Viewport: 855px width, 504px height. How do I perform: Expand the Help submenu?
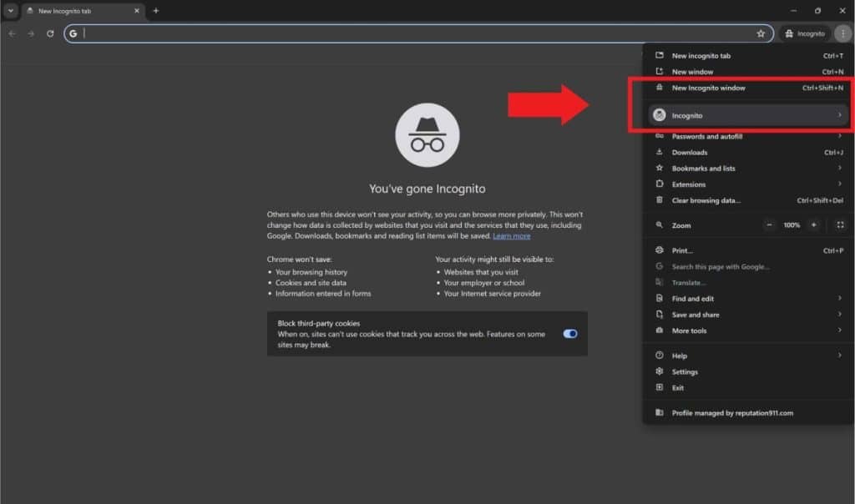point(748,355)
